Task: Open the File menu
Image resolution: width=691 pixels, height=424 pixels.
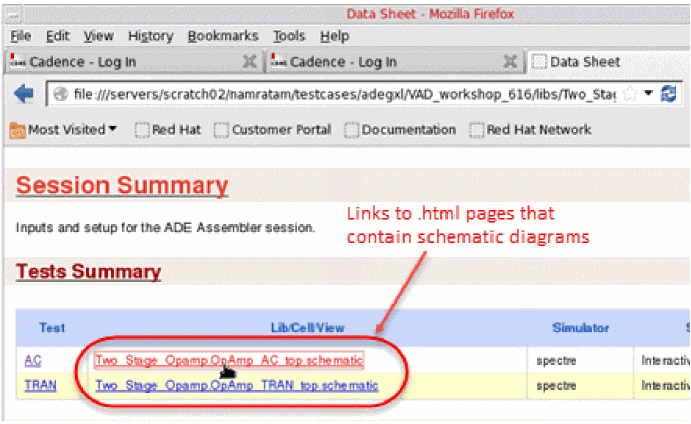Action: point(20,36)
